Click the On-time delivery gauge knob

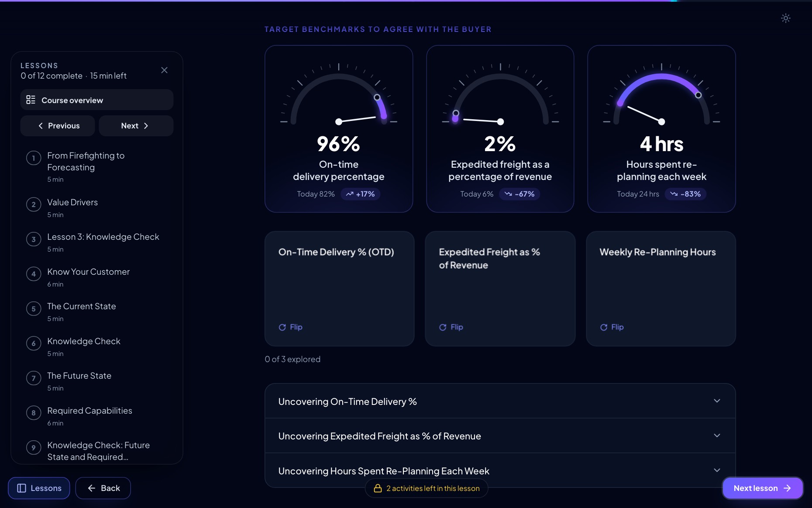click(377, 97)
